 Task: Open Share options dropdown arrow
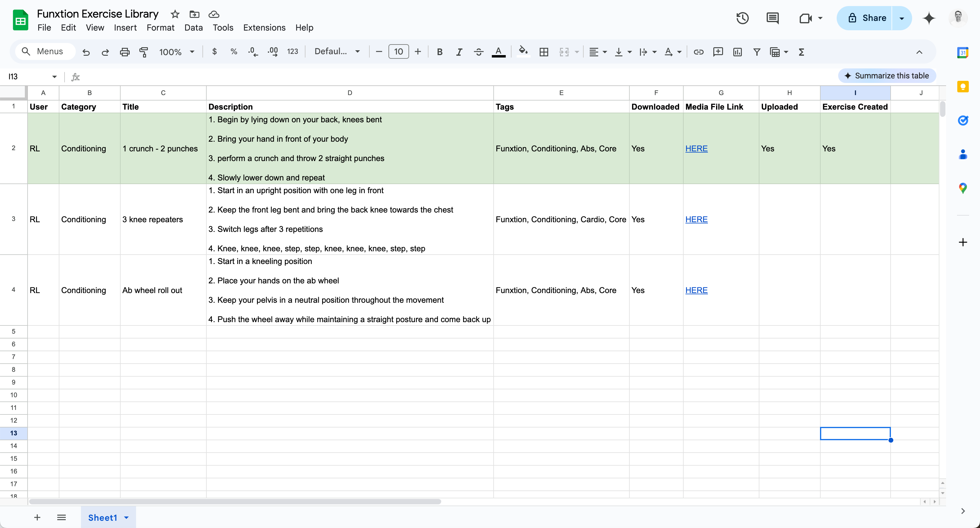pyautogui.click(x=902, y=18)
